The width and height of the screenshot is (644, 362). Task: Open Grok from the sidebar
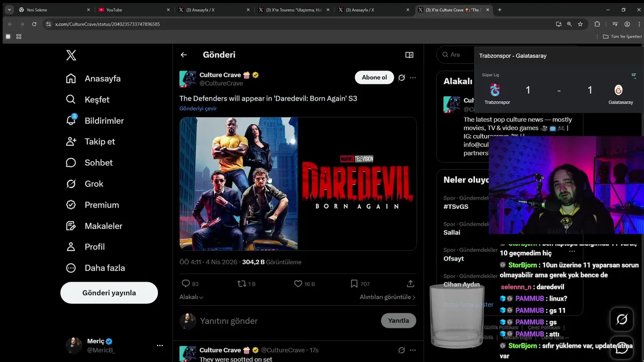[85, 184]
